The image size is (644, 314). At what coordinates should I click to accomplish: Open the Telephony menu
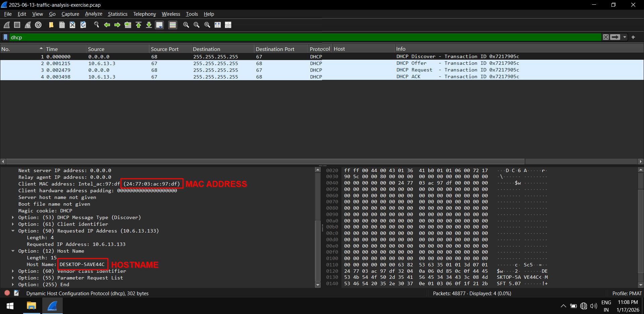[x=144, y=14]
